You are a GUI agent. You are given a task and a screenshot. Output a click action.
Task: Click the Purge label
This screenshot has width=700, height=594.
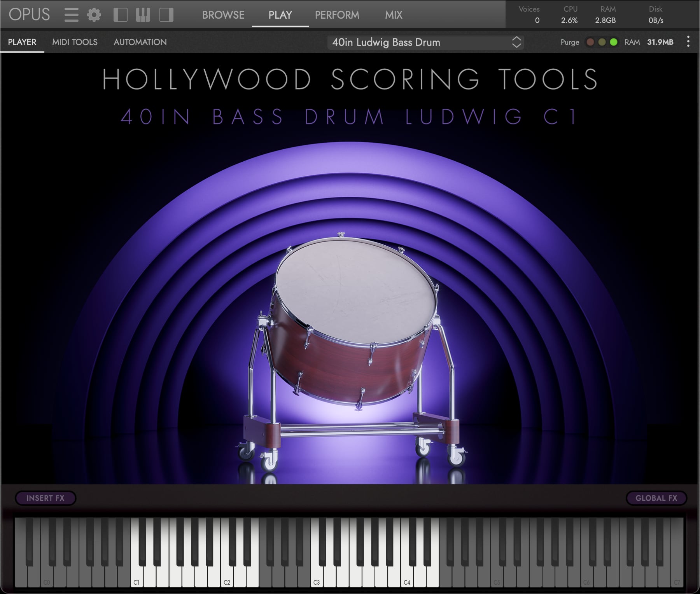(x=570, y=42)
